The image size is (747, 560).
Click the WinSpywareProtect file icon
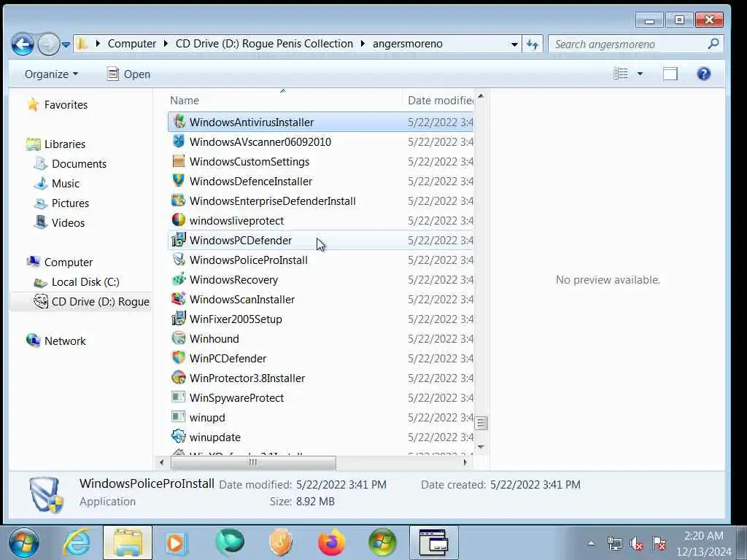179,397
